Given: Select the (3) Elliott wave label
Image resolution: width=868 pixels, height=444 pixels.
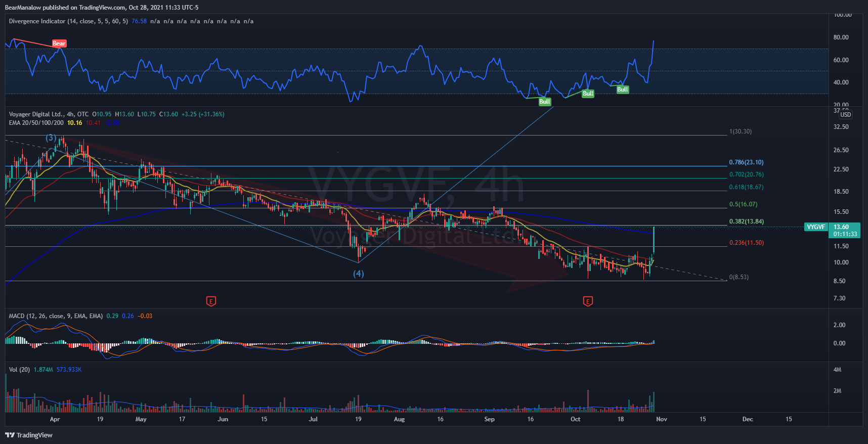Looking at the screenshot, I should coord(51,138).
